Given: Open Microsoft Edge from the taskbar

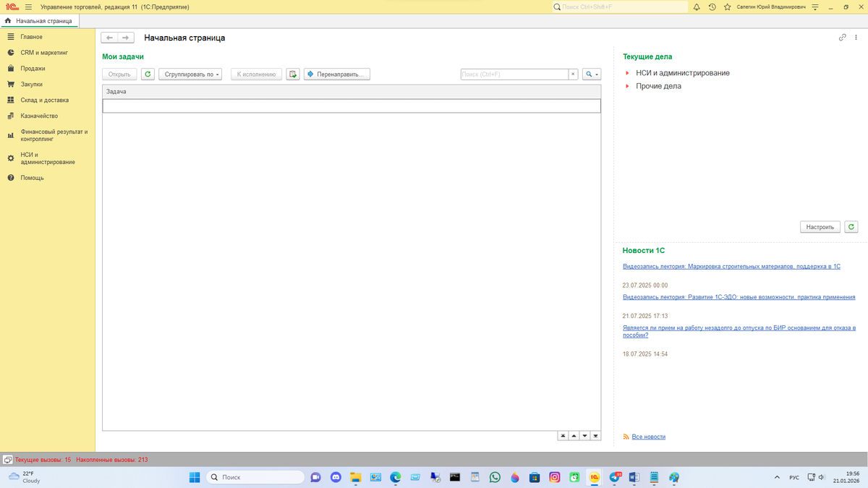Looking at the screenshot, I should pos(396,477).
